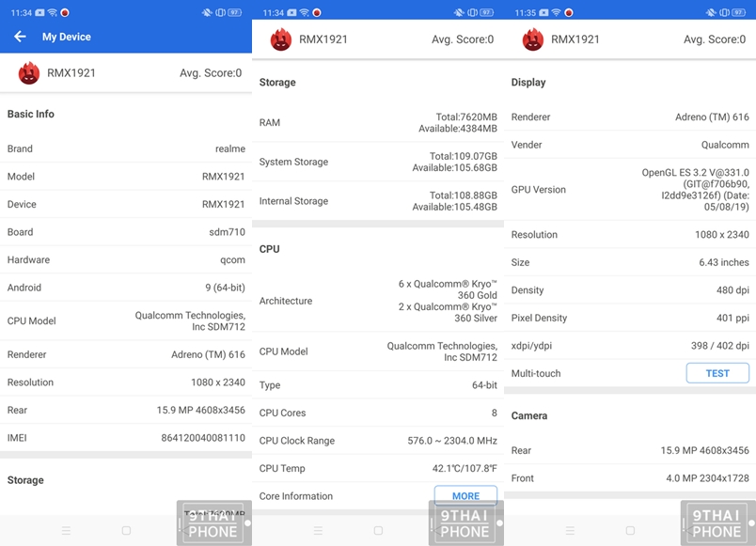Select RMX1921 in the Device row
Image resolution: width=756 pixels, height=546 pixels.
point(223,204)
